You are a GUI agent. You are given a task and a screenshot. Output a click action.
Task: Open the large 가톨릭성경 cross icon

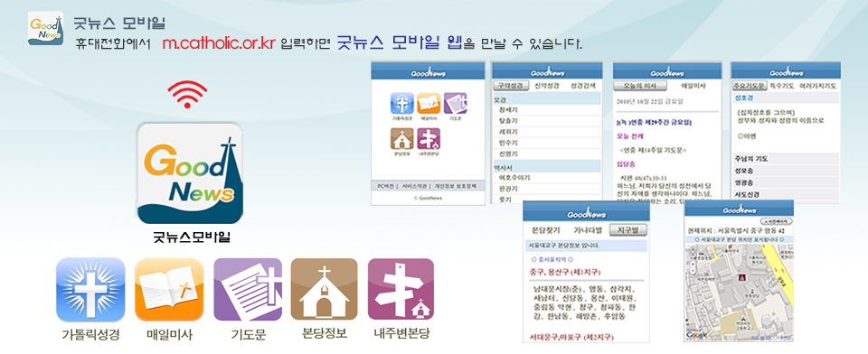(x=90, y=290)
